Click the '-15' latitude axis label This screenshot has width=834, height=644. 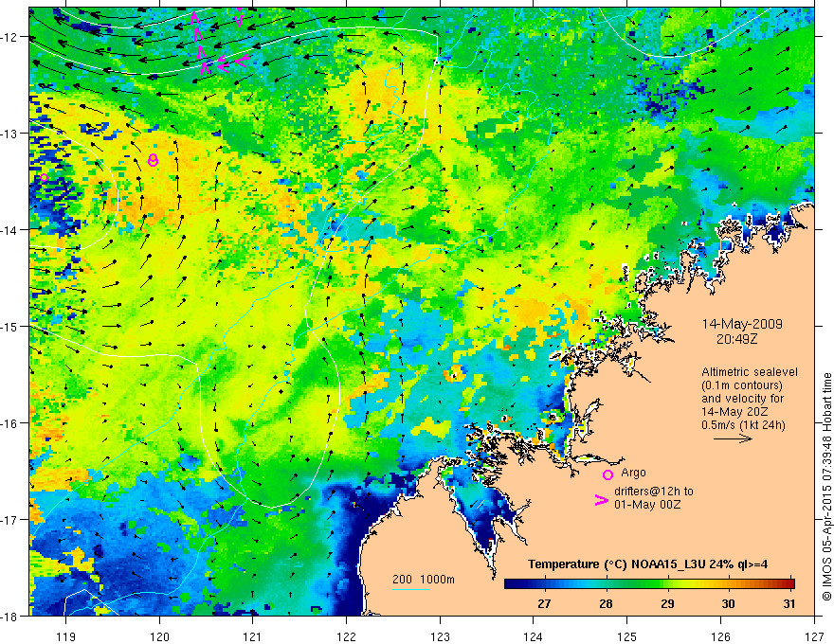pos(9,326)
